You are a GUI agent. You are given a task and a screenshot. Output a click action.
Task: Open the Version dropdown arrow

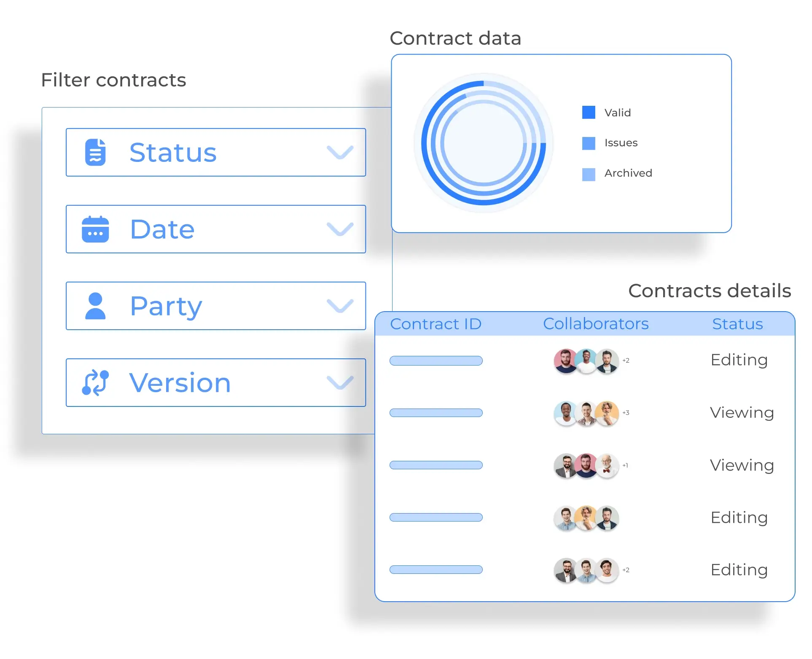[340, 382]
